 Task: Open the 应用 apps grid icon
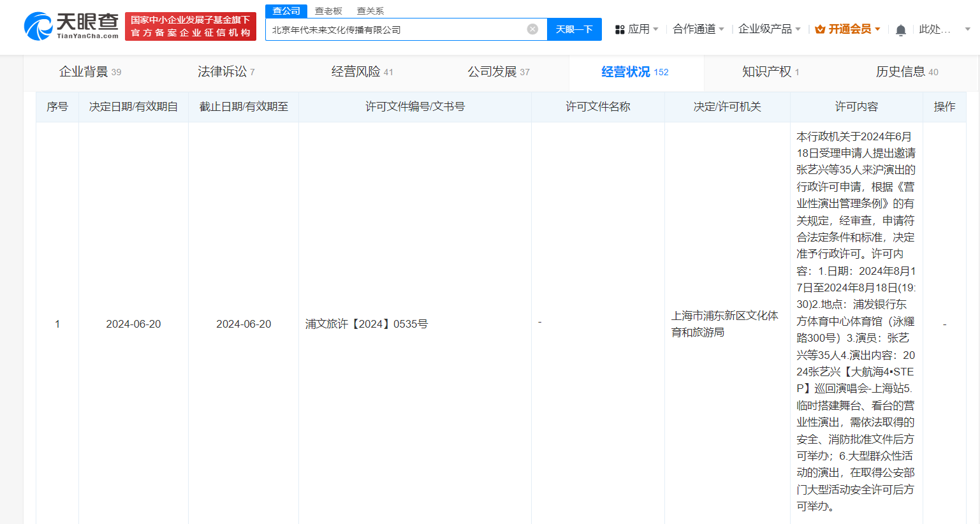point(620,29)
